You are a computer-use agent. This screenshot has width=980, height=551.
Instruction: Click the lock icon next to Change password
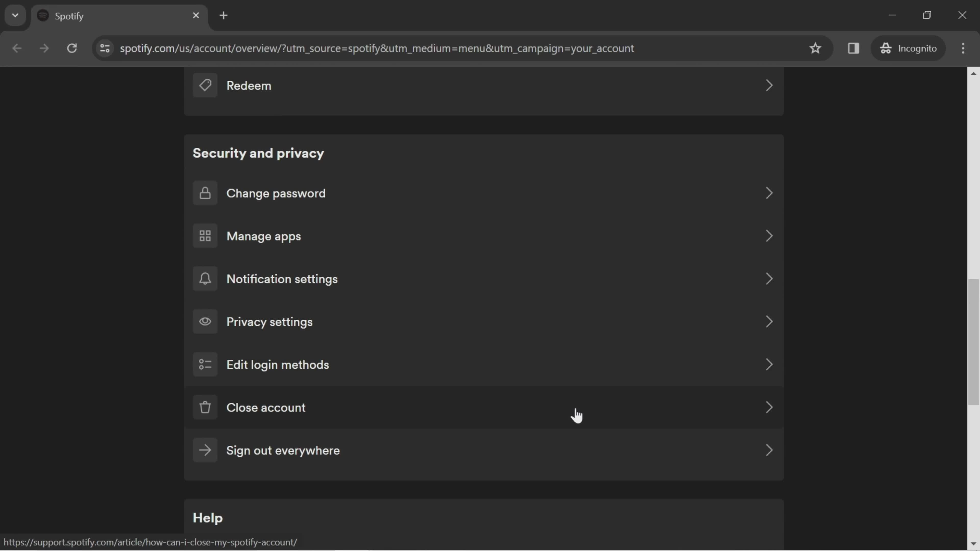click(205, 193)
